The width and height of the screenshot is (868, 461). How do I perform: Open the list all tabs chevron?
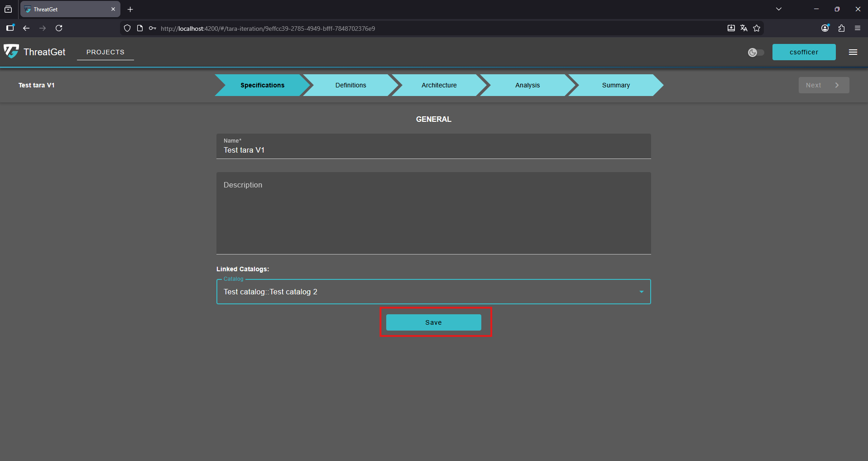click(x=778, y=9)
